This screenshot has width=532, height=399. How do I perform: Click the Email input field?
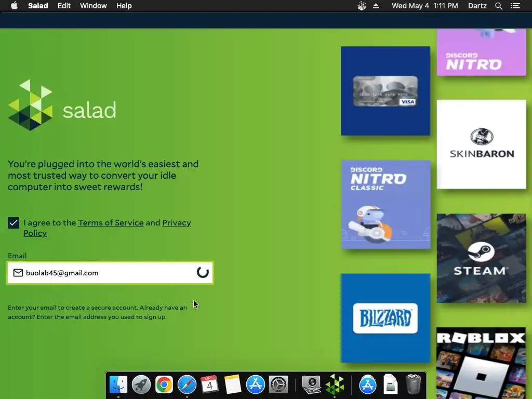tap(110, 273)
